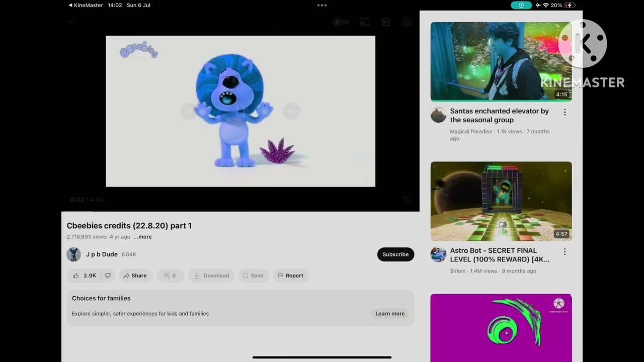The height and width of the screenshot is (362, 644).
Task: Subscribe to the J p b Dude channel
Action: [395, 254]
